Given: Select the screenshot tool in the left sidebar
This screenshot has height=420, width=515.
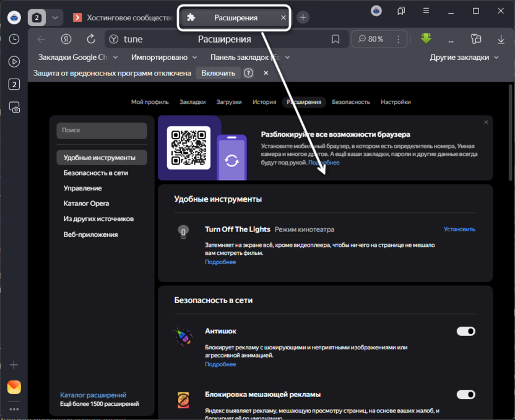Looking at the screenshot, I should (x=14, y=108).
